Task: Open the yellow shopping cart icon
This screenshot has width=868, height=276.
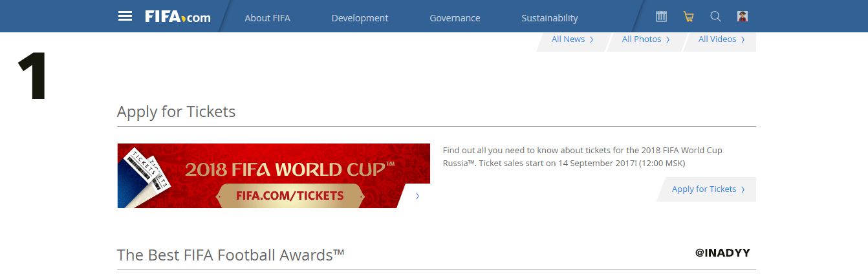Action: tap(688, 17)
